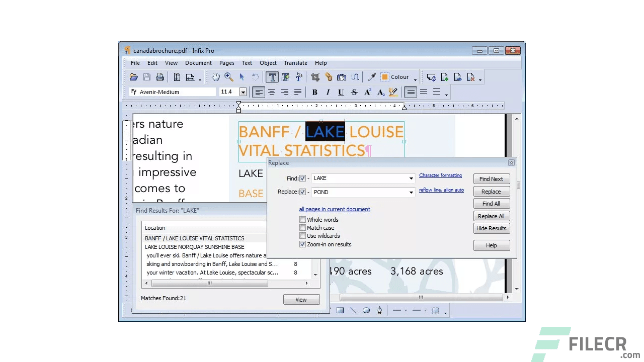Select the Text editing tool
The width and height of the screenshot is (644, 362).
[272, 76]
